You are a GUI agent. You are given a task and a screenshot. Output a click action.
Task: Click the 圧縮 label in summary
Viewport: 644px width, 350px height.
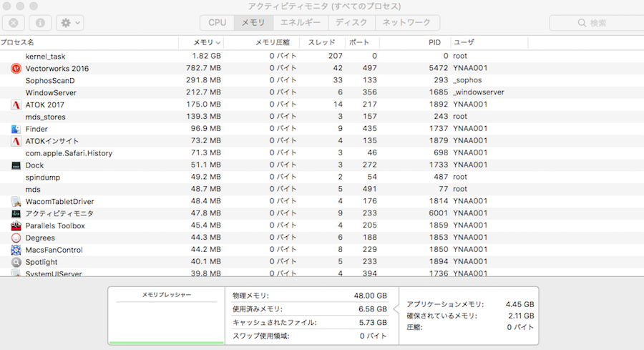414,327
